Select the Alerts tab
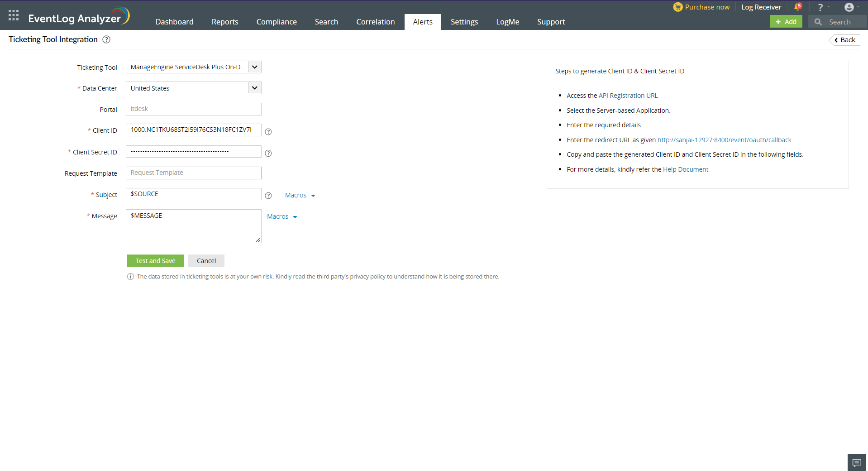868x471 pixels. (423, 22)
